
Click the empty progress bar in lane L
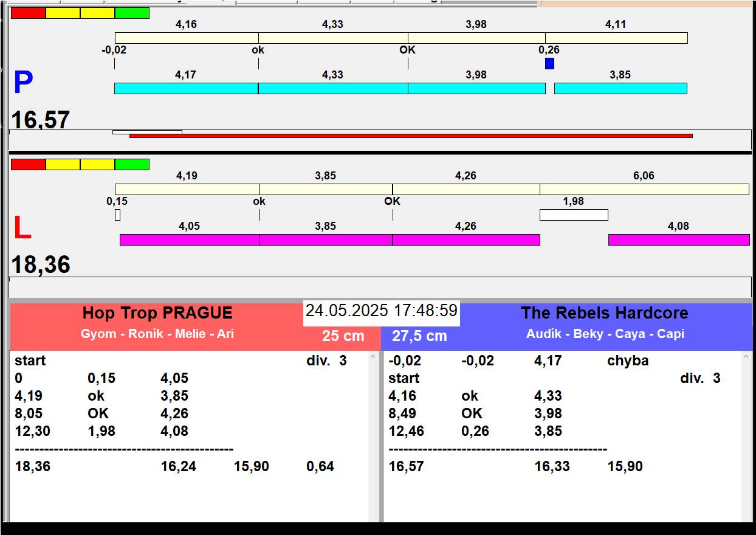380,286
